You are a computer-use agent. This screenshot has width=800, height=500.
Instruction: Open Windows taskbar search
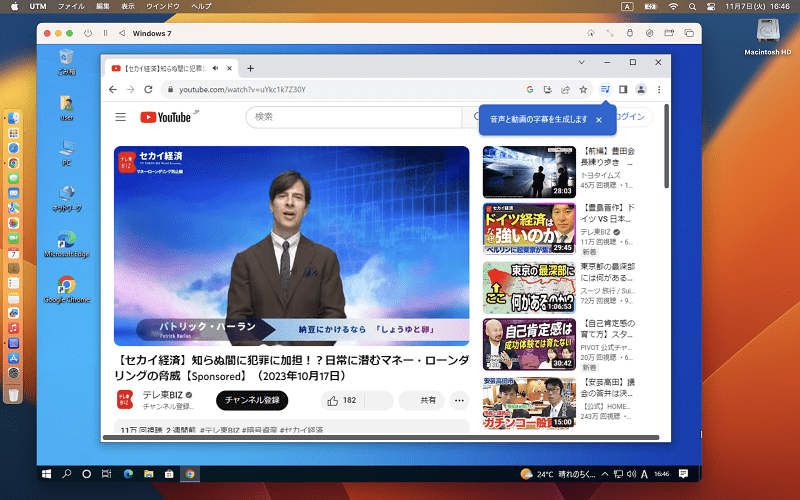66,474
